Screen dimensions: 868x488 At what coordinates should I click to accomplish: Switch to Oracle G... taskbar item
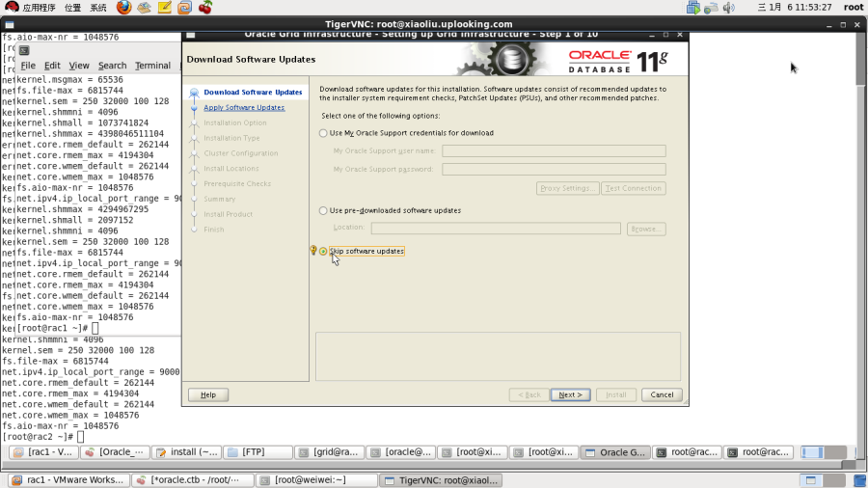615,452
